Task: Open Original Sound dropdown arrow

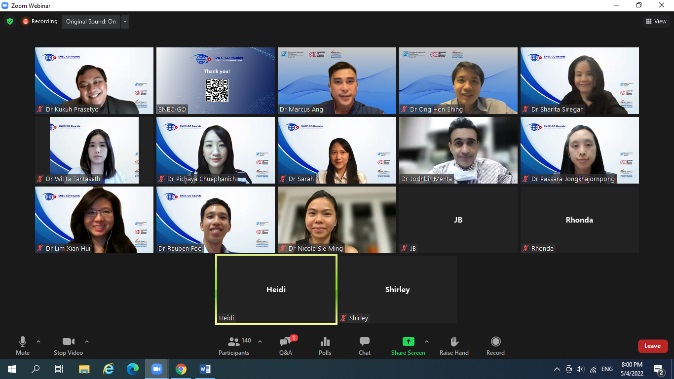Action: point(125,21)
